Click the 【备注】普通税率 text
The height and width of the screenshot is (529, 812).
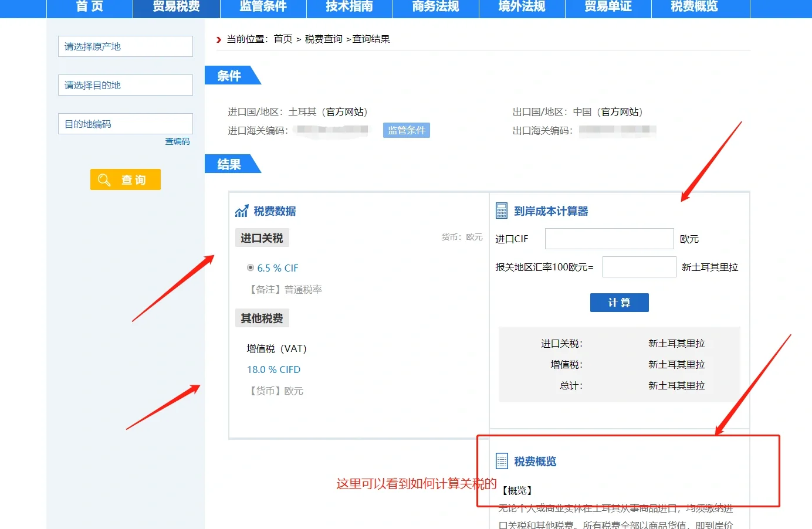[x=285, y=289]
